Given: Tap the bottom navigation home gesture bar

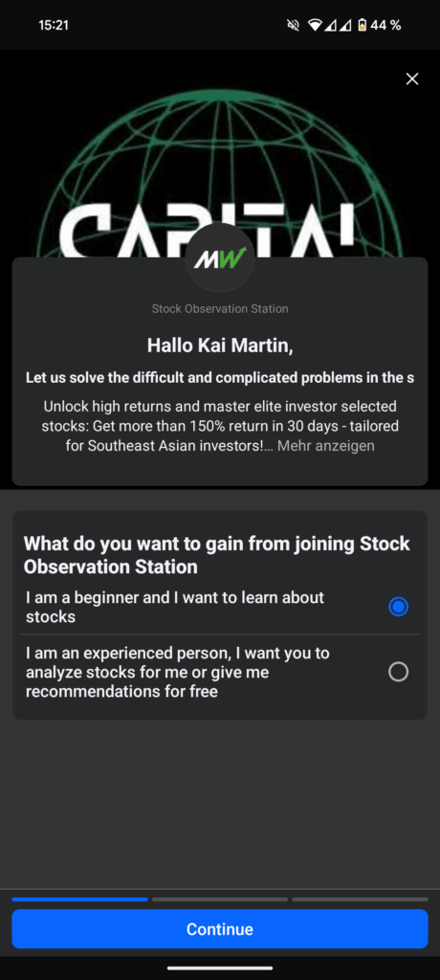Looking at the screenshot, I should click(220, 969).
